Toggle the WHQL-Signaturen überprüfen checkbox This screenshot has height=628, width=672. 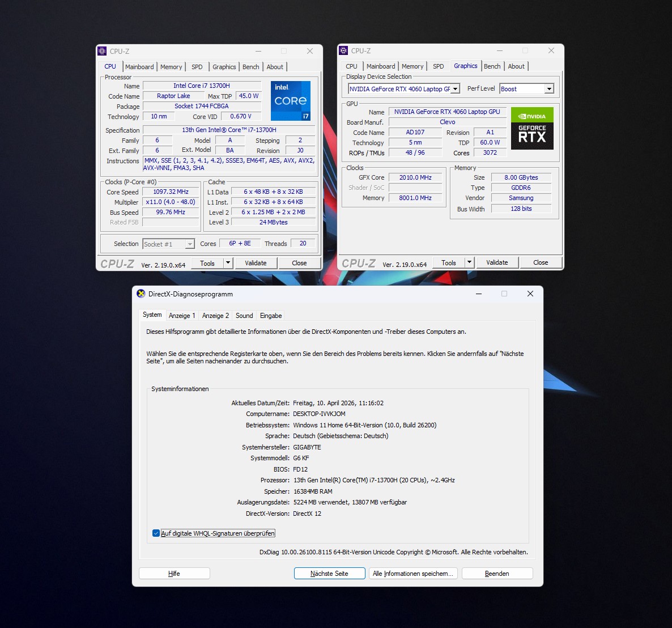(156, 533)
